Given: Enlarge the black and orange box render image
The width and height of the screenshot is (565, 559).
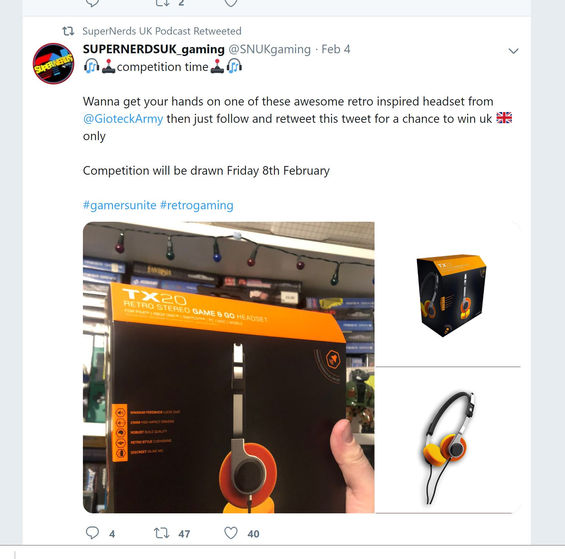Looking at the screenshot, I should pyautogui.click(x=448, y=294).
